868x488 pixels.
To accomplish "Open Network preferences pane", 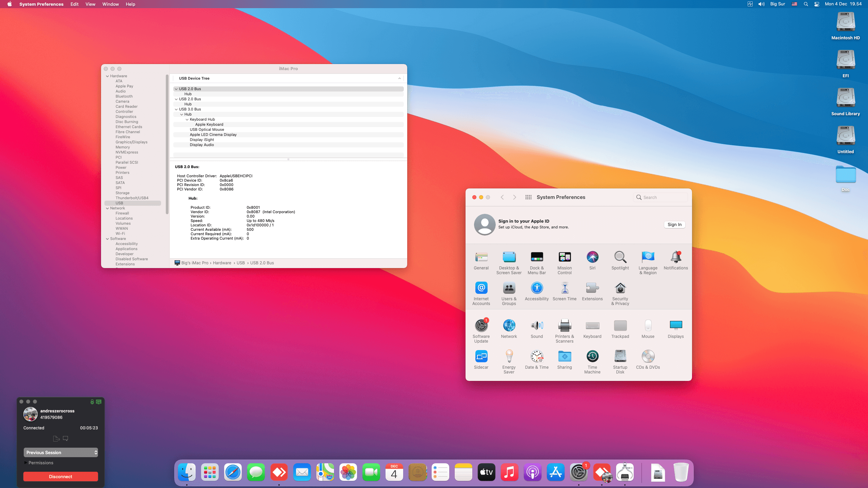I will pos(509,329).
